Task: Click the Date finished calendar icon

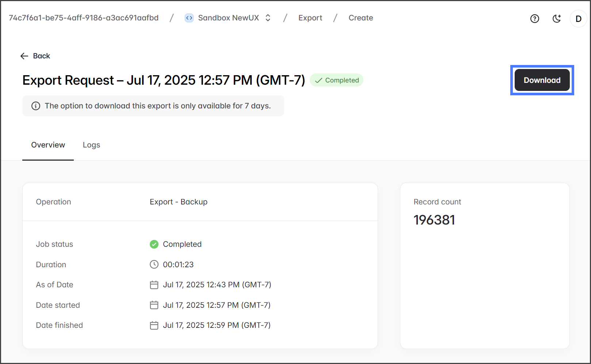Action: click(154, 325)
